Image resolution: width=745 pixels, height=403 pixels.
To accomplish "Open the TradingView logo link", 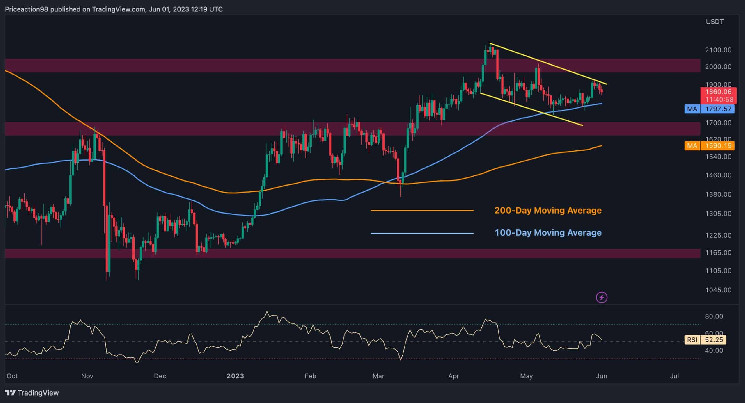I will [32, 393].
